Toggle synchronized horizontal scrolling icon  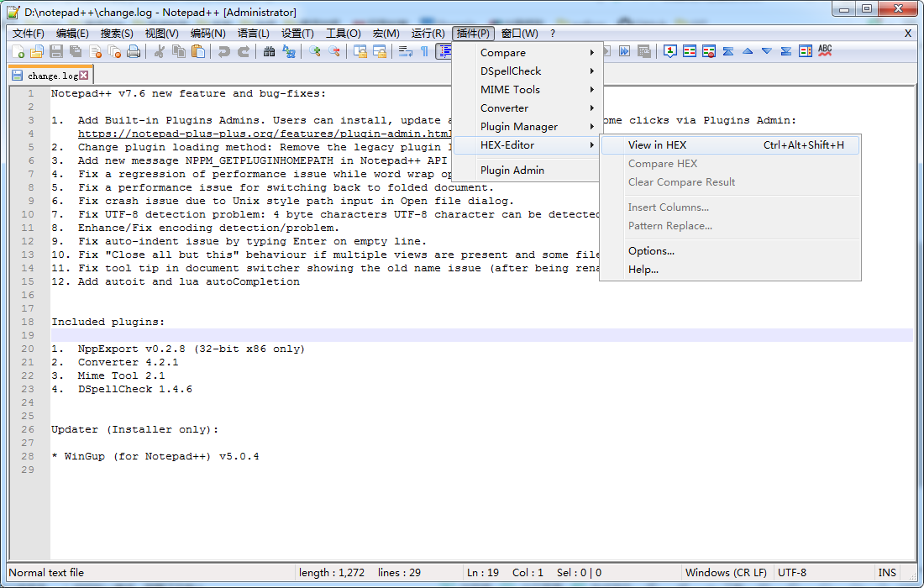(380, 52)
